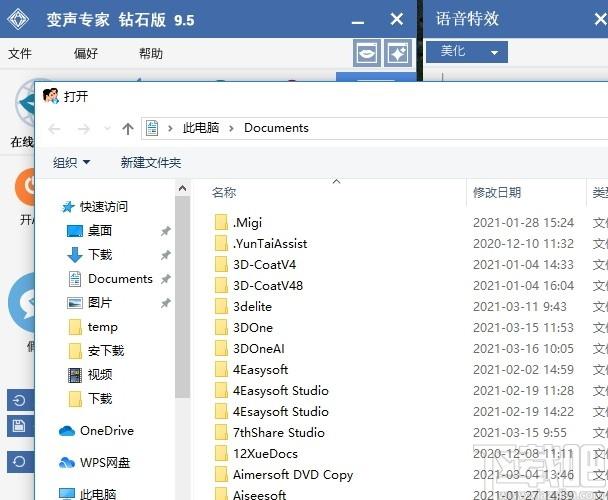Image resolution: width=608 pixels, height=500 pixels.
Task: Click the orange power button icon
Action: coord(26,187)
